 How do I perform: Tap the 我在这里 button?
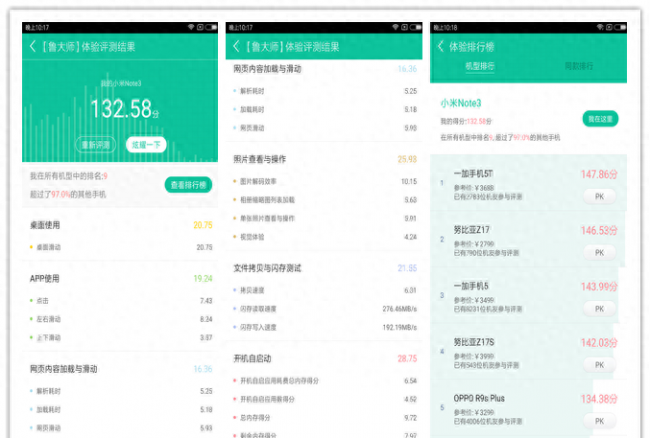coord(600,119)
